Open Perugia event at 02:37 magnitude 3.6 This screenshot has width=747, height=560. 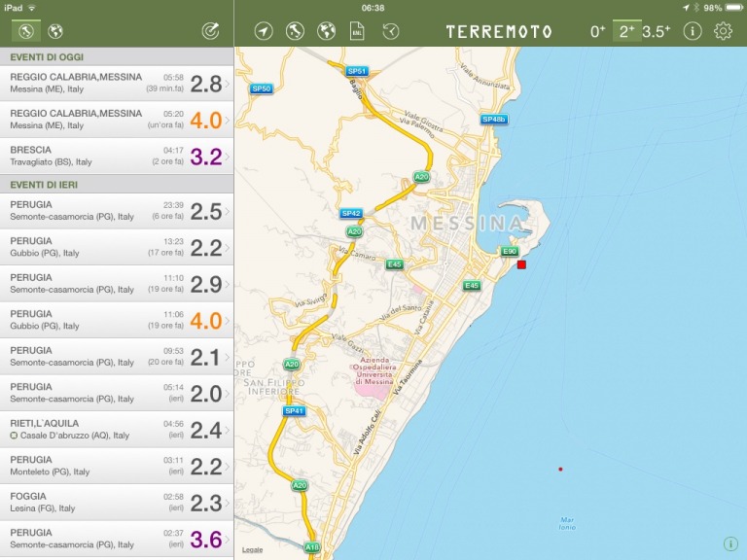pos(117,539)
